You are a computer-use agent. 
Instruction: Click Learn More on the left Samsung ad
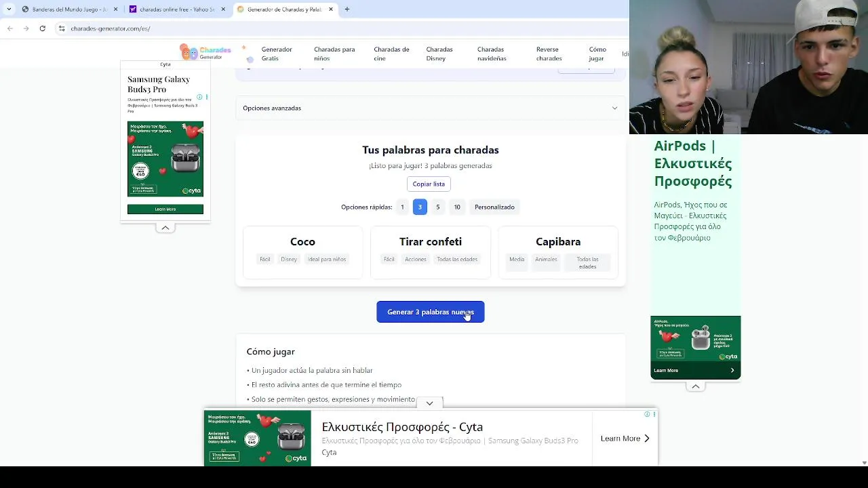point(165,209)
